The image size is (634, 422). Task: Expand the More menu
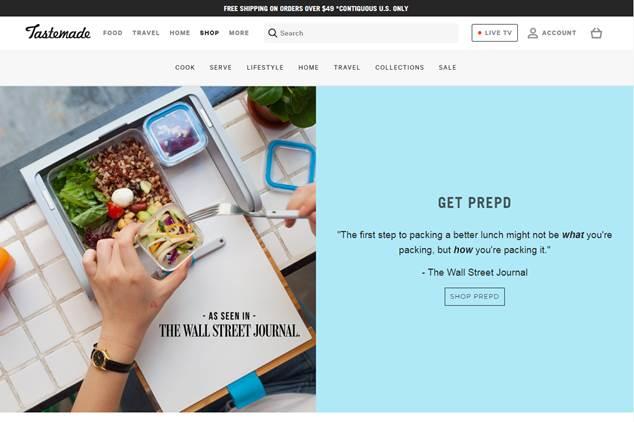[x=239, y=33]
